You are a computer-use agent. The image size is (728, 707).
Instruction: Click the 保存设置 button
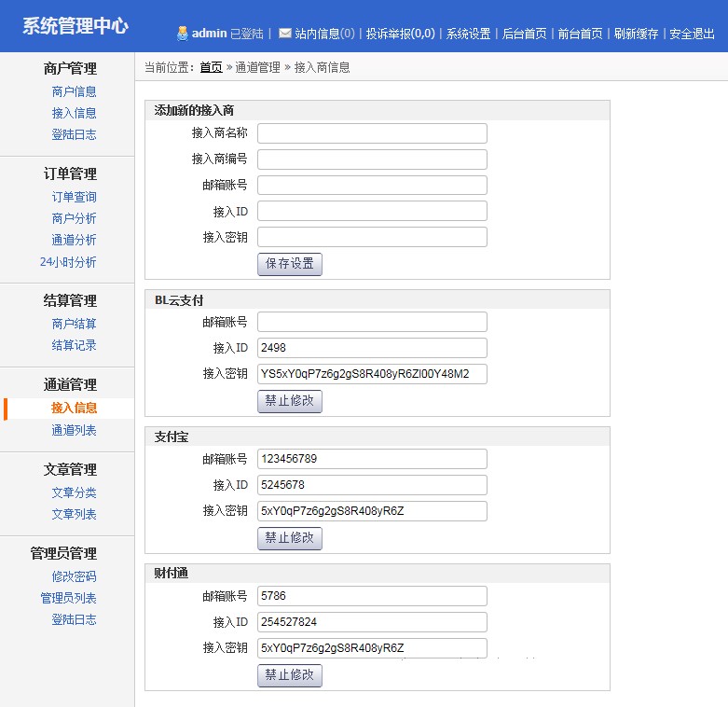pos(290,264)
